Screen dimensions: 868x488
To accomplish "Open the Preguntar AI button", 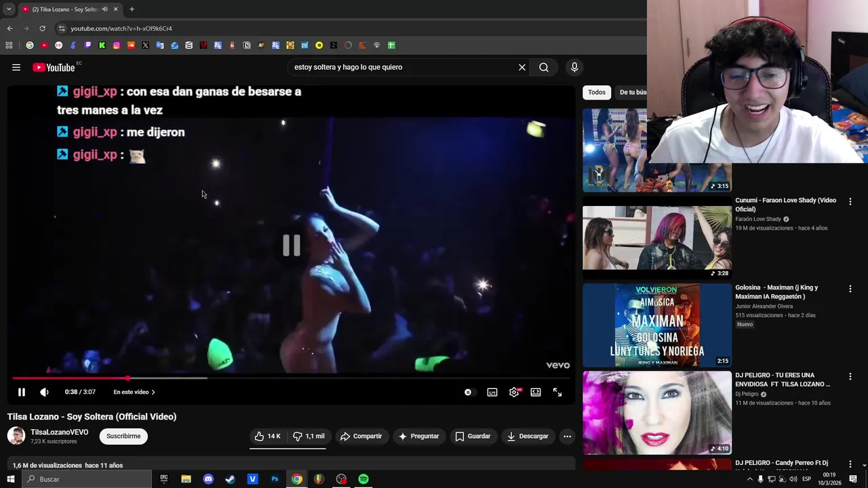I will point(418,436).
